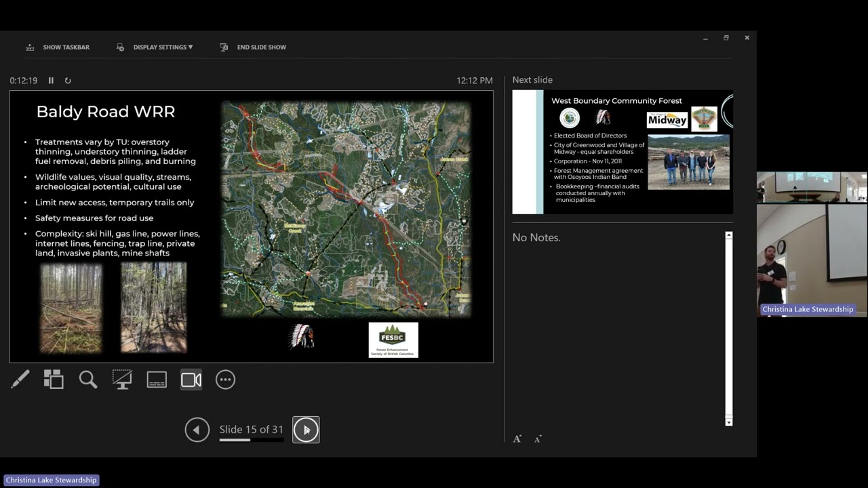Viewport: 868px width, 488px height.
Task: Click the headdress logo on the slide
Action: 302,335
